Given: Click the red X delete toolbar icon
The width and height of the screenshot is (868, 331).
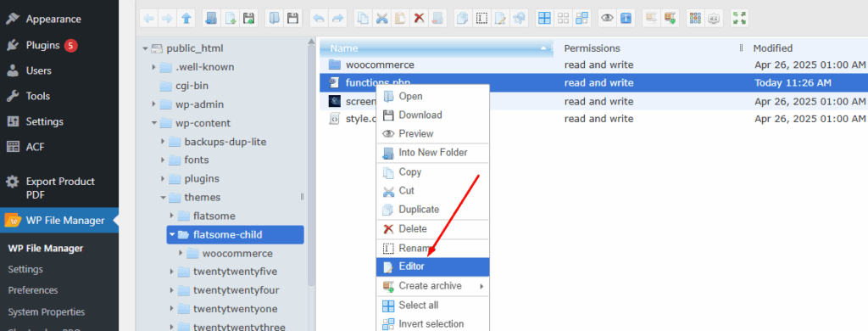Looking at the screenshot, I should point(419,19).
